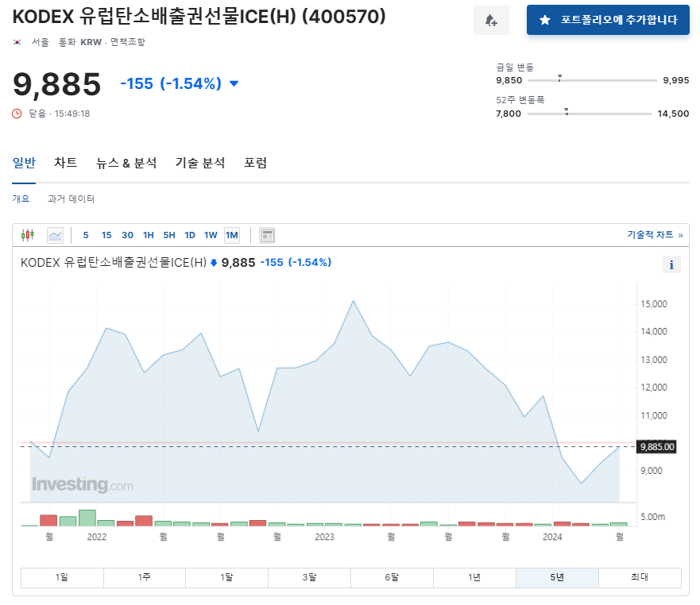Click the bell alert icon button

[491, 20]
